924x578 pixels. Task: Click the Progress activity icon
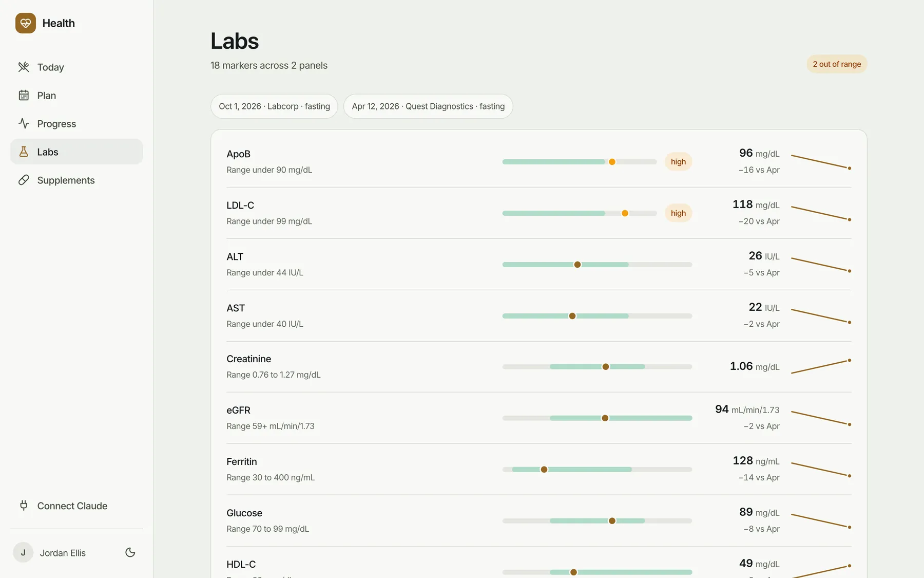click(24, 123)
